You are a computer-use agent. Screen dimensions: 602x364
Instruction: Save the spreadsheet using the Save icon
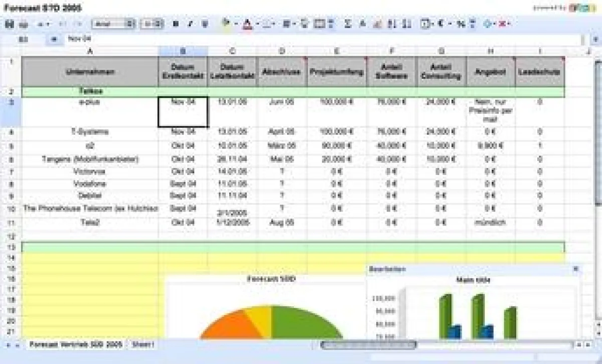[10, 23]
